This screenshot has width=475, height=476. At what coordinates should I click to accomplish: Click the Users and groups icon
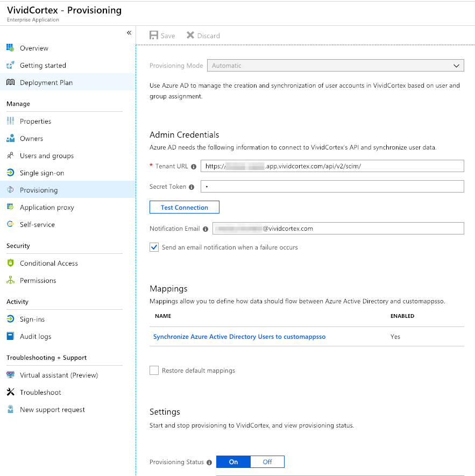(10, 155)
